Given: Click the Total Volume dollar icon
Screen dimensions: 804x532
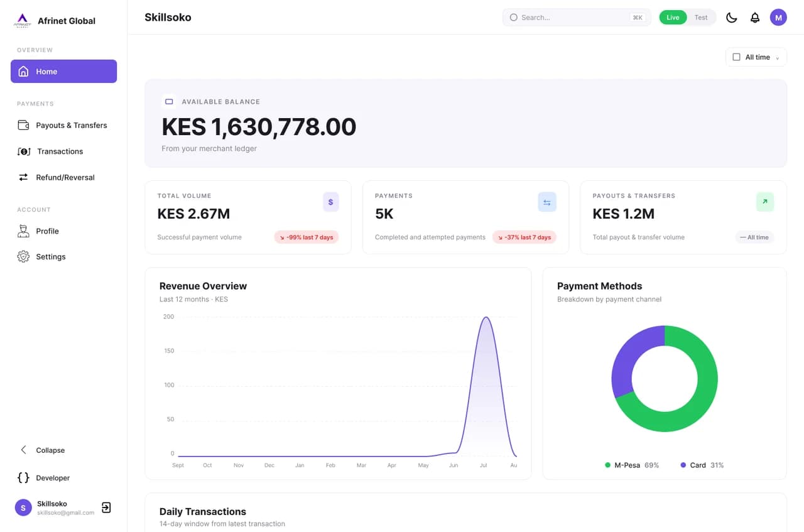Looking at the screenshot, I should pos(331,202).
